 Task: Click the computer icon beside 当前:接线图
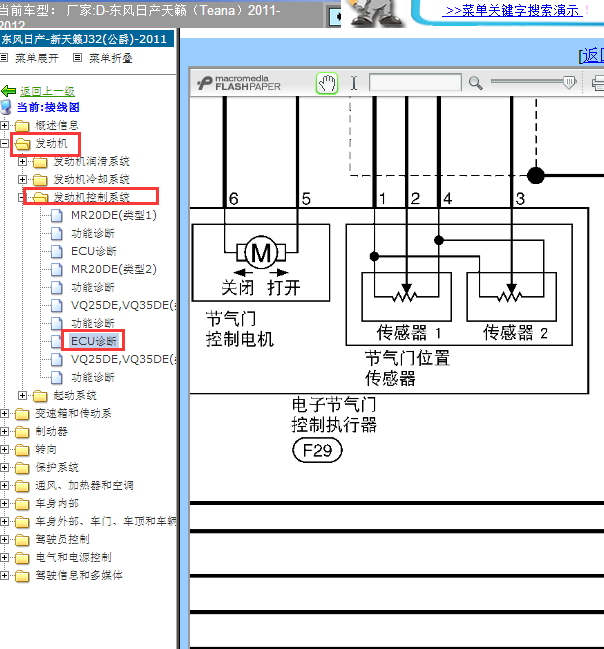(x=6, y=107)
